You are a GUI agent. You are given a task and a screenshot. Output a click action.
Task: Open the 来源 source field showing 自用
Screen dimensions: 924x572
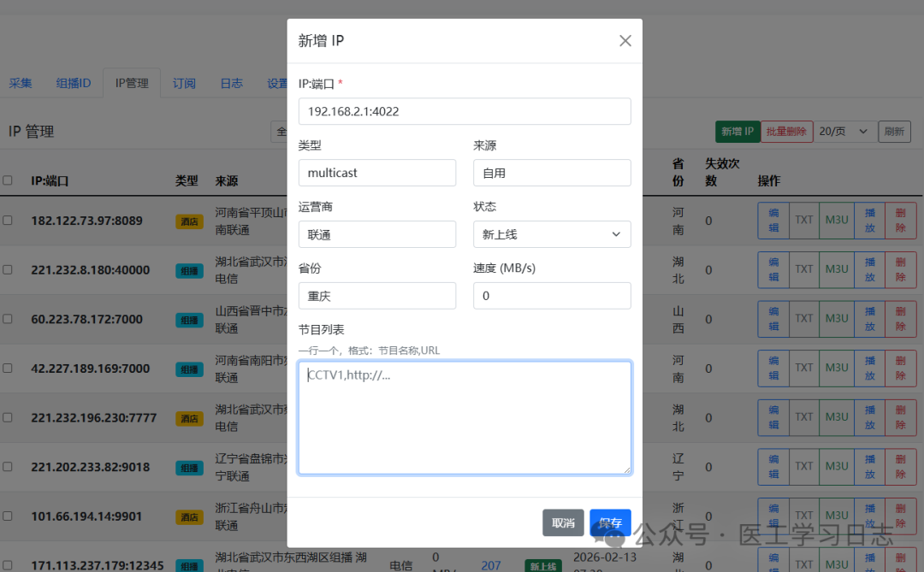[x=552, y=172]
